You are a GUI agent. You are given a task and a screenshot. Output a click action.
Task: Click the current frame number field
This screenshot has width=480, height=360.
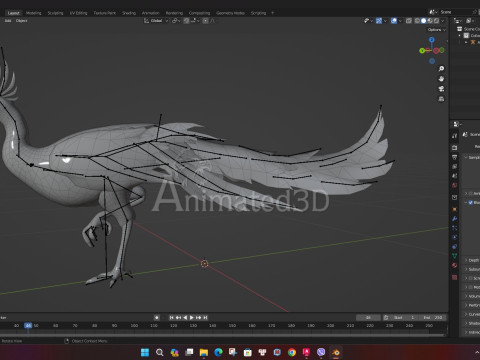point(368,318)
